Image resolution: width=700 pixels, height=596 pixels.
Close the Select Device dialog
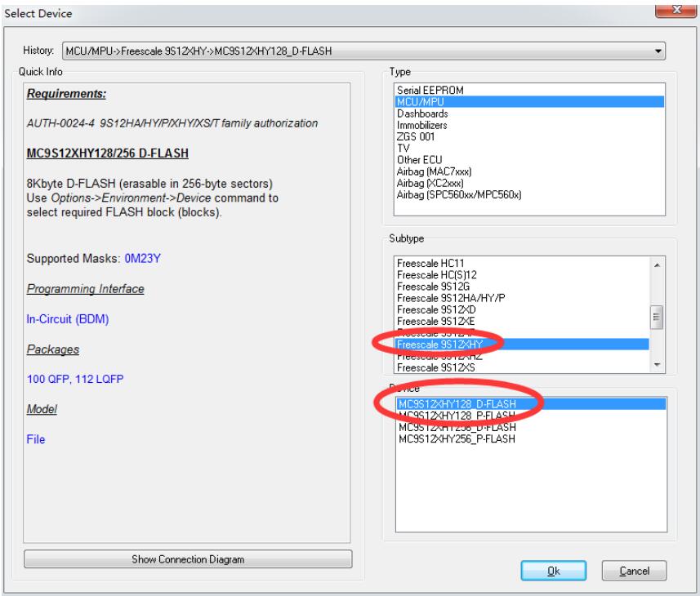tap(675, 11)
